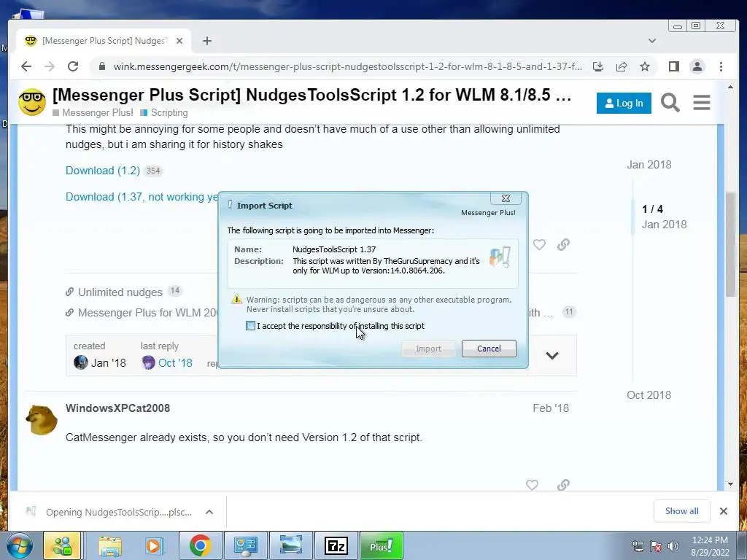747x560 pixels.
Task: Open Messenger Plus for WLM linked topic
Action: click(147, 313)
